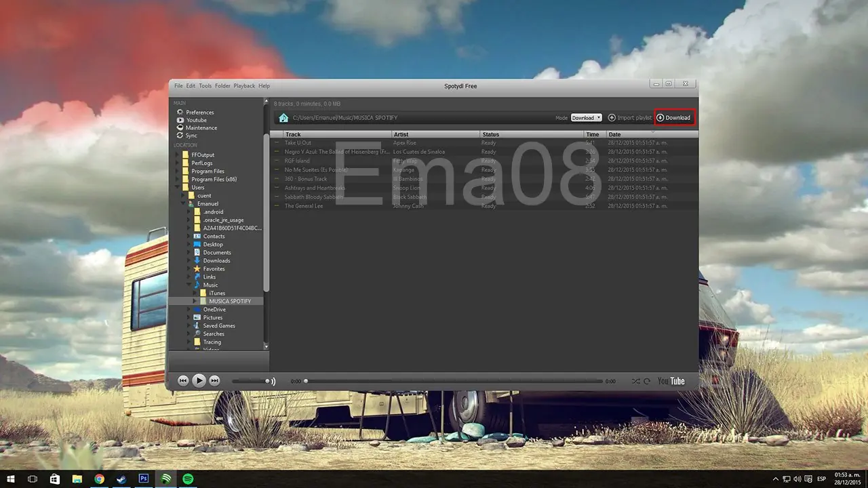Open the Tools menu
The height and width of the screenshot is (488, 868).
205,86
